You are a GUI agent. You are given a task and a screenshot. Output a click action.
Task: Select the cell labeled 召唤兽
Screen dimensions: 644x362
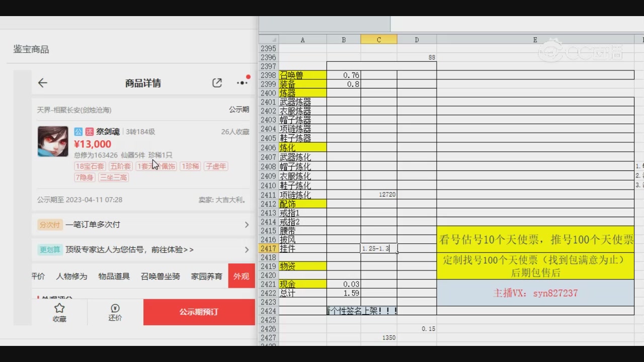coord(303,75)
